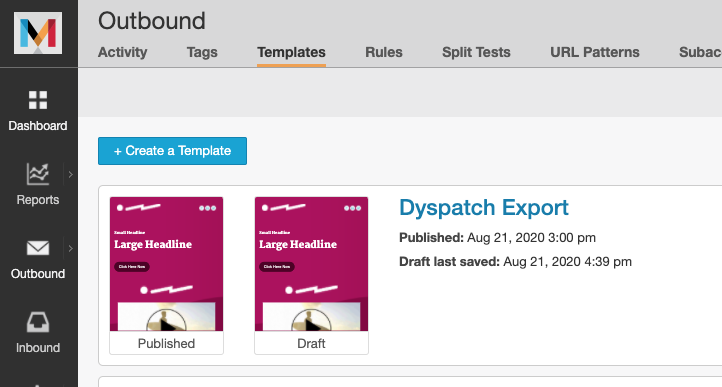This screenshot has height=387, width=722.
Task: Open Outbound envelope icon in sidebar
Action: [38, 248]
